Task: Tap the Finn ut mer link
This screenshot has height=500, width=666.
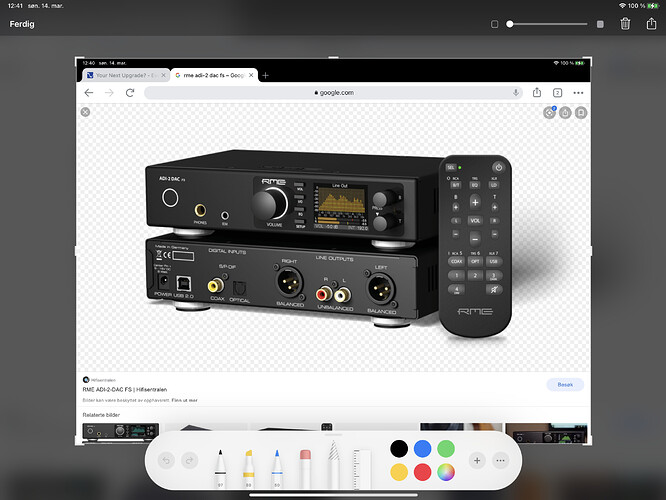Action: tap(184, 400)
